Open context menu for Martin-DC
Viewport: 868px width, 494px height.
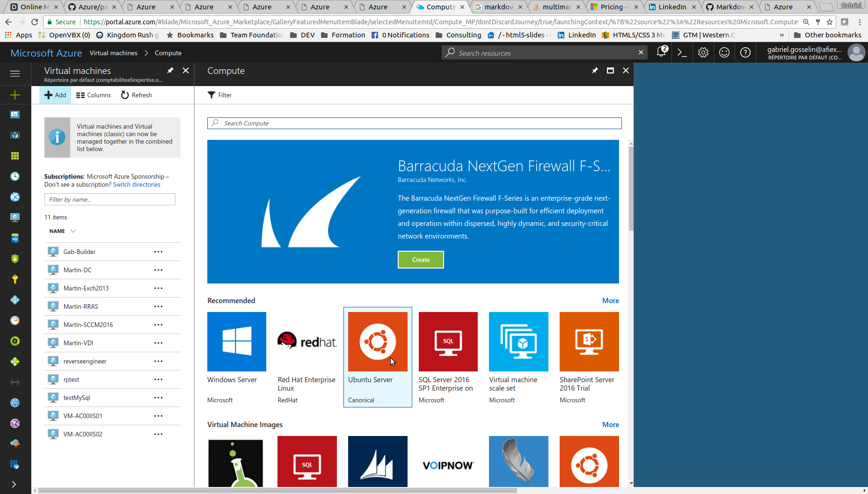158,270
